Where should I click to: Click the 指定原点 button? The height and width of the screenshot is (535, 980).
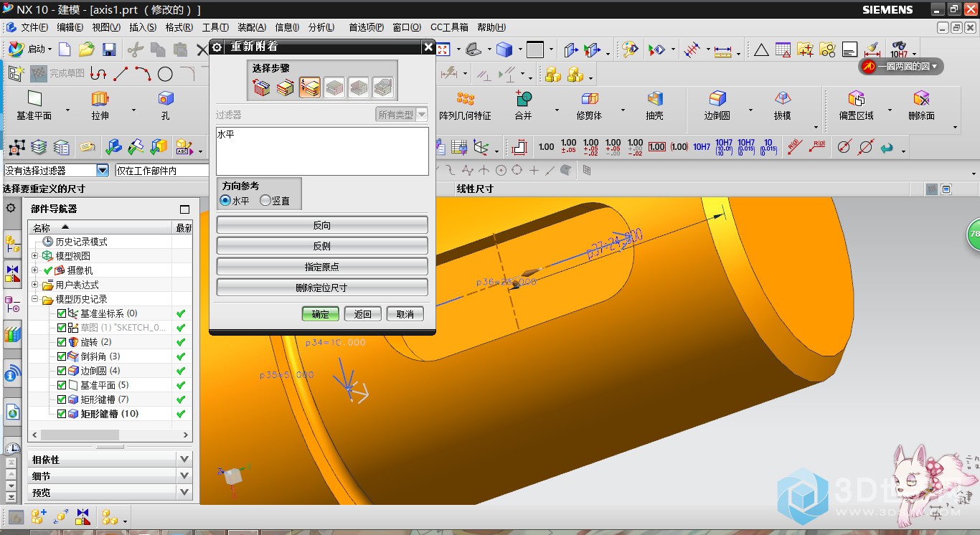[322, 267]
